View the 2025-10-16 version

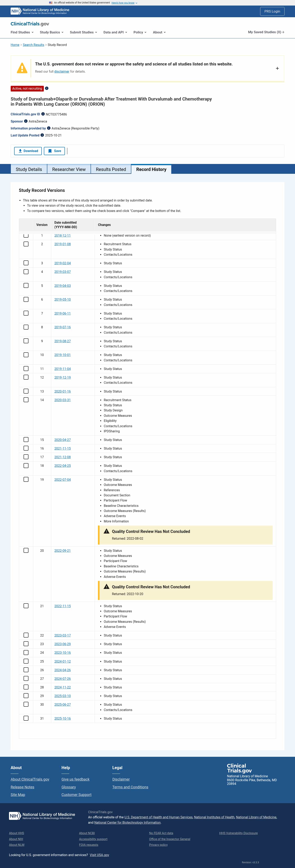[x=62, y=718]
